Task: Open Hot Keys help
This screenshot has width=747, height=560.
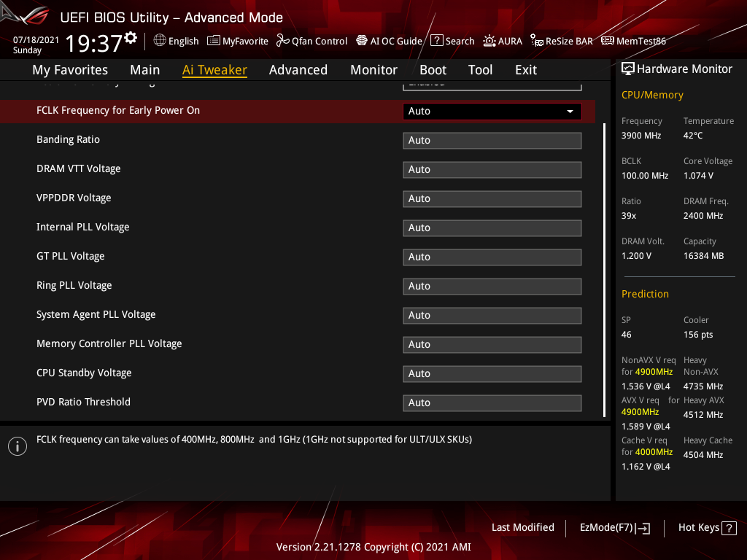Action: [x=699, y=527]
